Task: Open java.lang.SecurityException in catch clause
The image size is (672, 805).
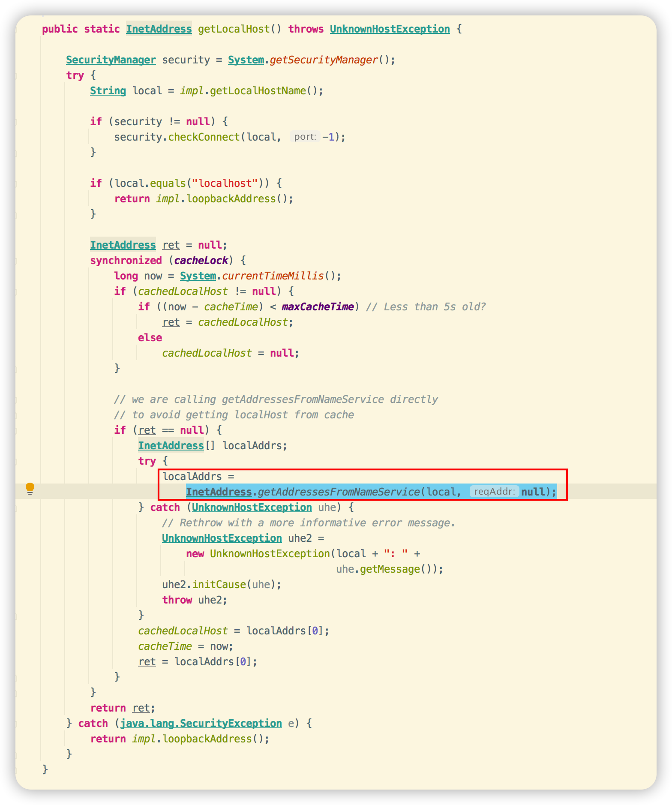Action: coord(201,724)
